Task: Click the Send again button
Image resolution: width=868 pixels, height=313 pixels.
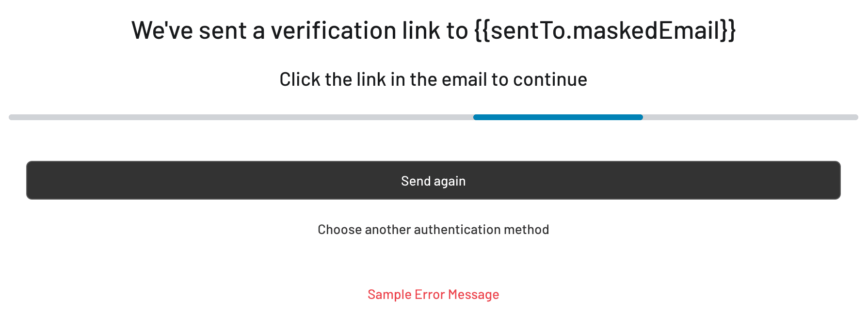Action: (433, 180)
